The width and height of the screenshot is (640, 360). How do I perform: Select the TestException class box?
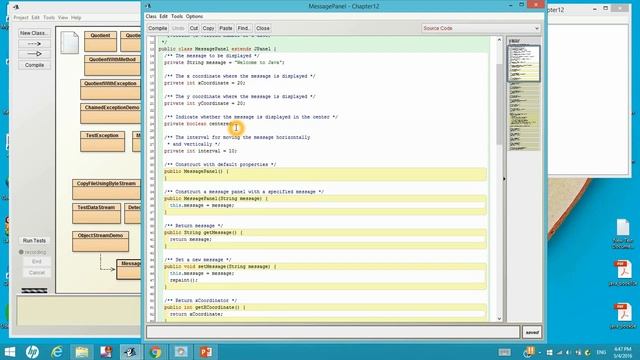(x=102, y=141)
